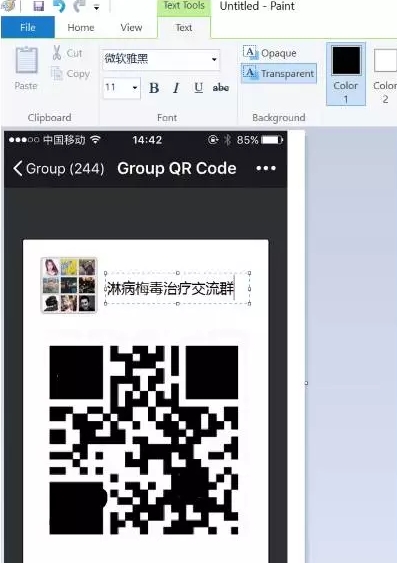Click the Save icon in quick access toolbar

(x=38, y=6)
